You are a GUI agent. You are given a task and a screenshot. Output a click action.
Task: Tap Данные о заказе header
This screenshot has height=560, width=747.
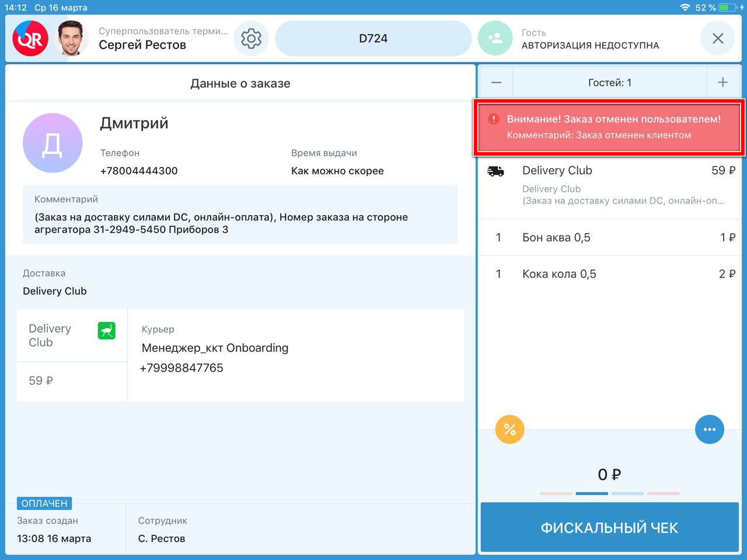coord(240,83)
